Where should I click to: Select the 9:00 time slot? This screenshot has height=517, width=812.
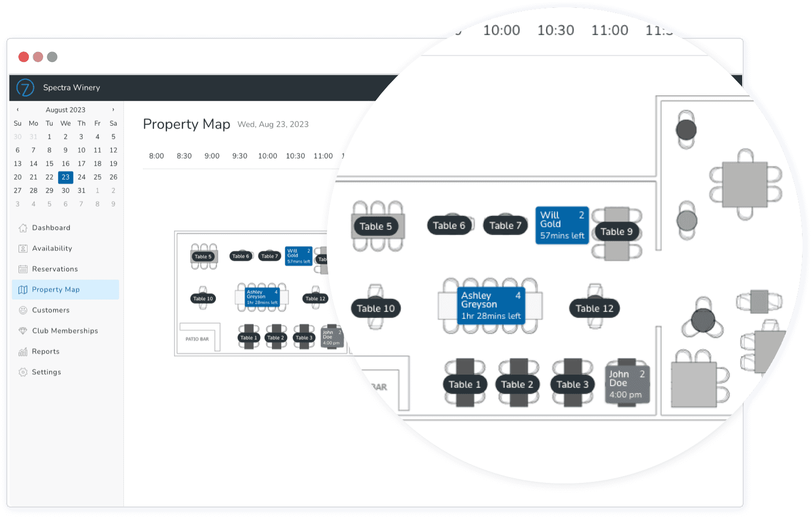[x=212, y=156]
